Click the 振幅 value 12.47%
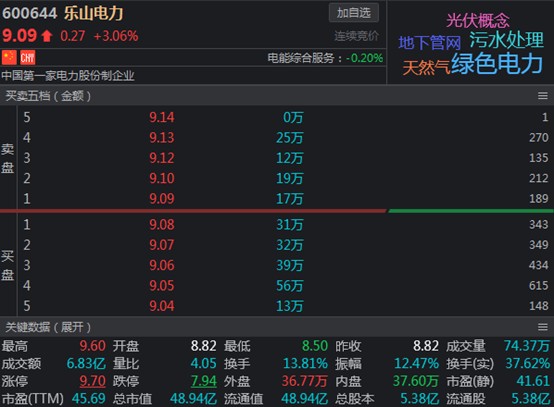The width and height of the screenshot is (554, 407). tap(417, 364)
